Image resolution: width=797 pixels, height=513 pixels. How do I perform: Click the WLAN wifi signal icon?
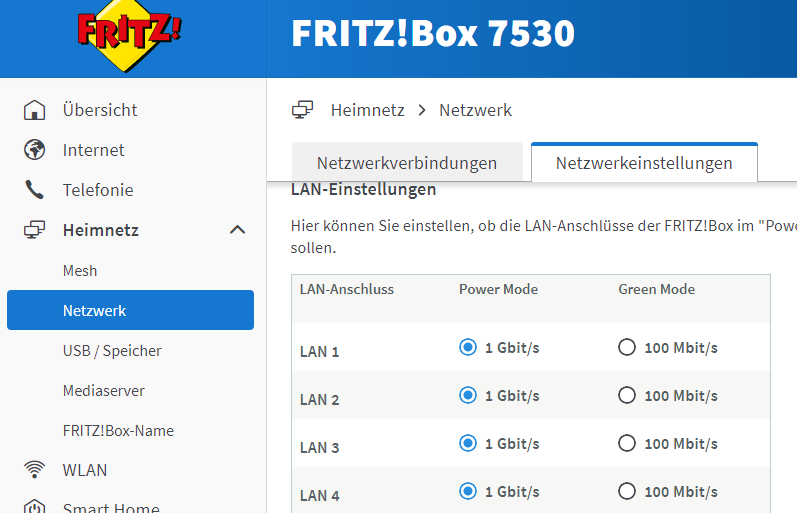click(x=35, y=469)
